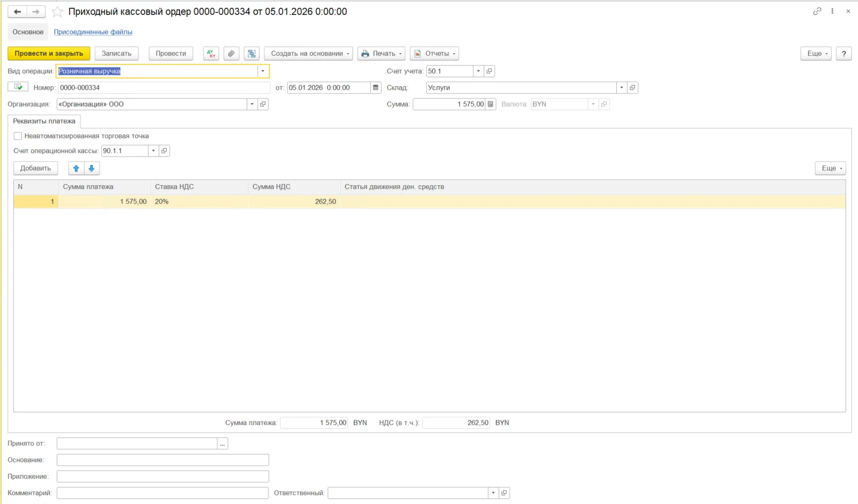Open help with the question mark button
The height and width of the screenshot is (504, 858).
click(844, 53)
